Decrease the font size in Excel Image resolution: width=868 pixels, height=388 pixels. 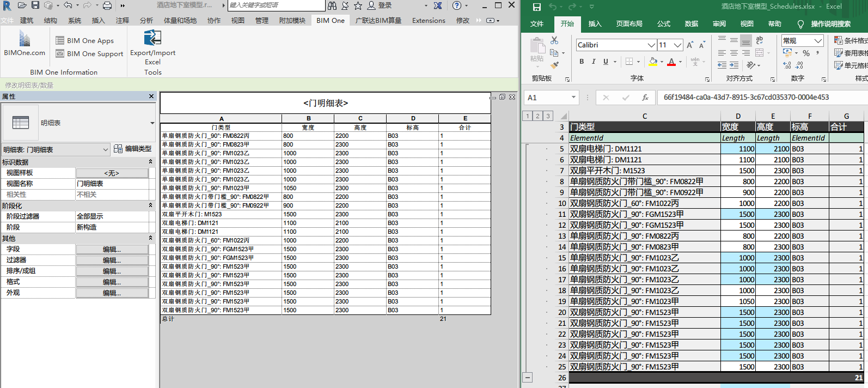701,45
